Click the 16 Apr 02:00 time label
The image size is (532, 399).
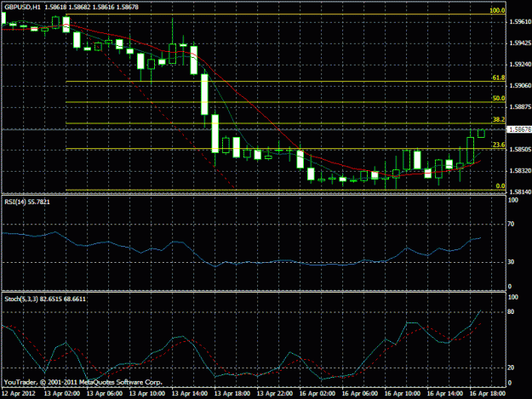tap(317, 394)
